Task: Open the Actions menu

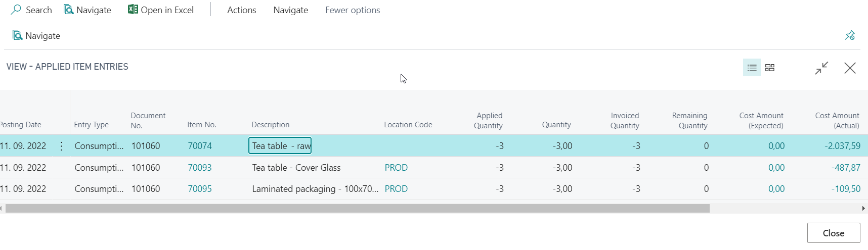Action: click(241, 10)
